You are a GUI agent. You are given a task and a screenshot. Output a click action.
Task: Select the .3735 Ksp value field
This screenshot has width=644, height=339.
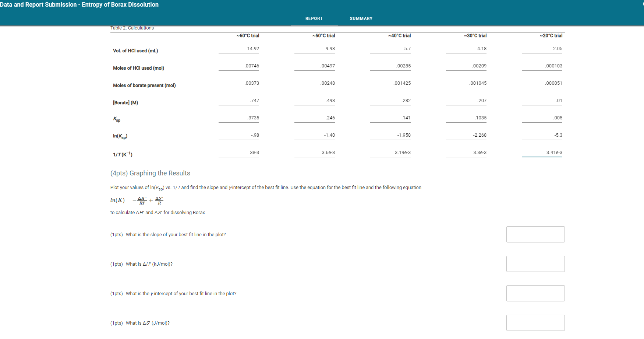pyautogui.click(x=239, y=118)
